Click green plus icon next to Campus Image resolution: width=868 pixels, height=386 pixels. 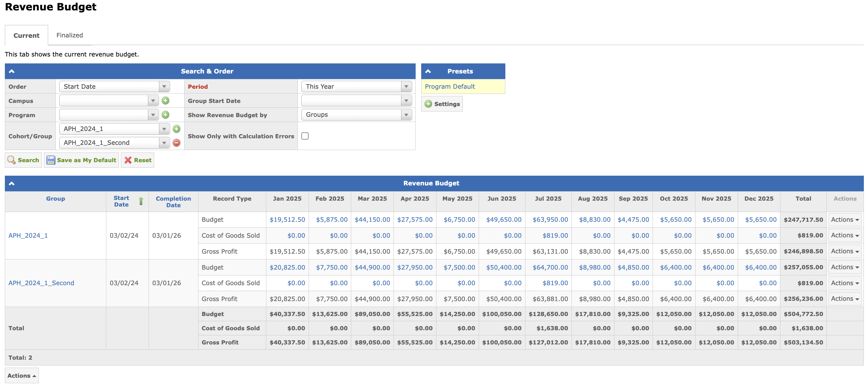[x=166, y=101]
